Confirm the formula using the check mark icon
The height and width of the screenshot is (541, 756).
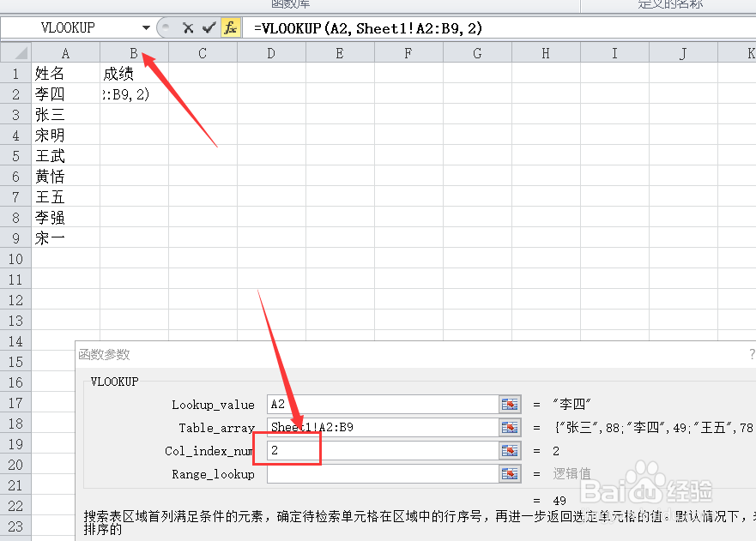pyautogui.click(x=209, y=27)
